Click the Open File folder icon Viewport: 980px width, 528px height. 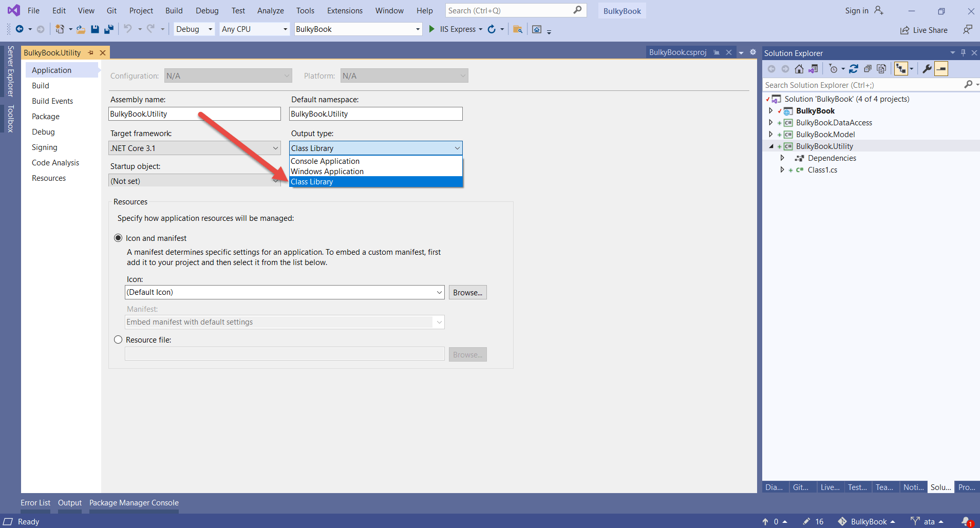click(81, 29)
